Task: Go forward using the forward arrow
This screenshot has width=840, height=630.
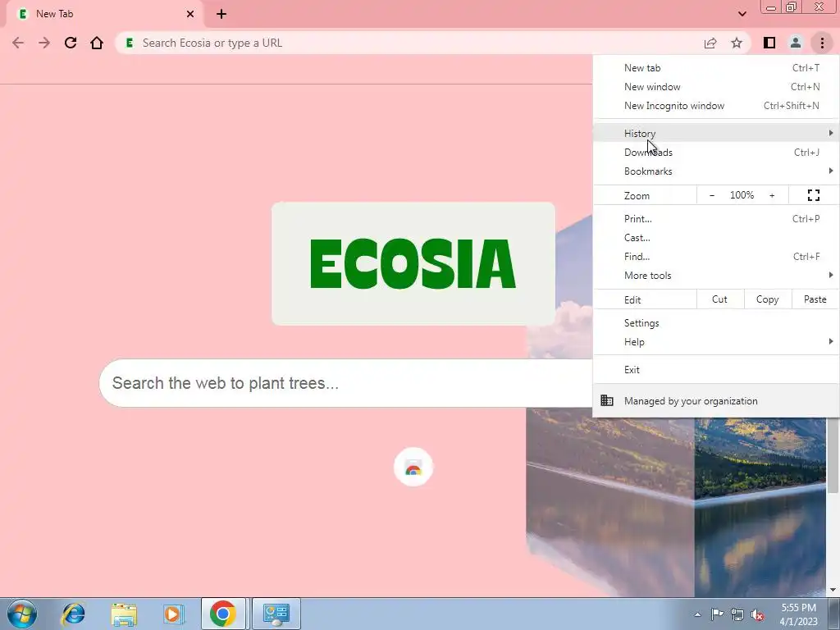Action: pos(44,43)
